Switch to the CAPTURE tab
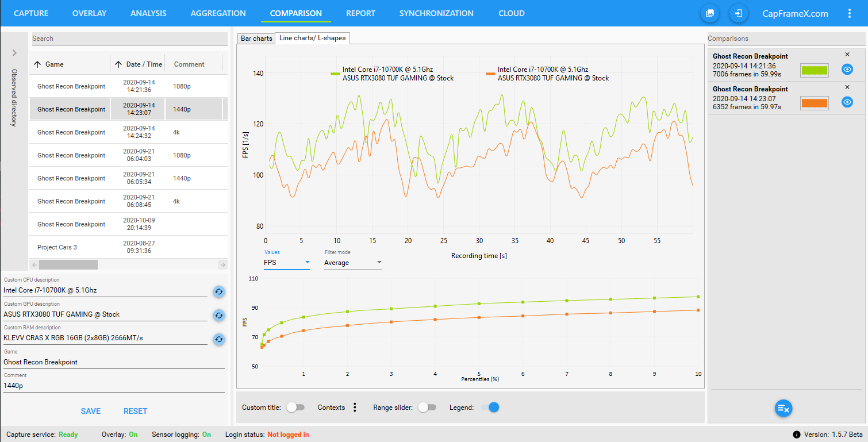Viewport: 868px width, 442px height. pos(31,13)
